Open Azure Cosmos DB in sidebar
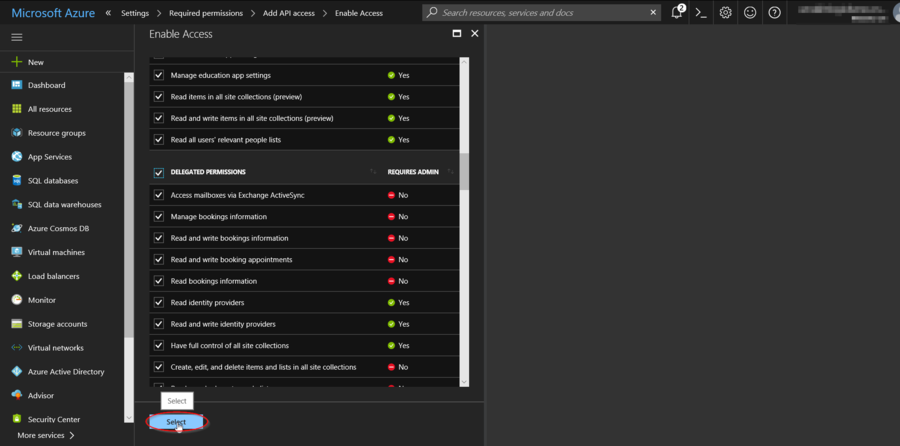 pos(58,229)
